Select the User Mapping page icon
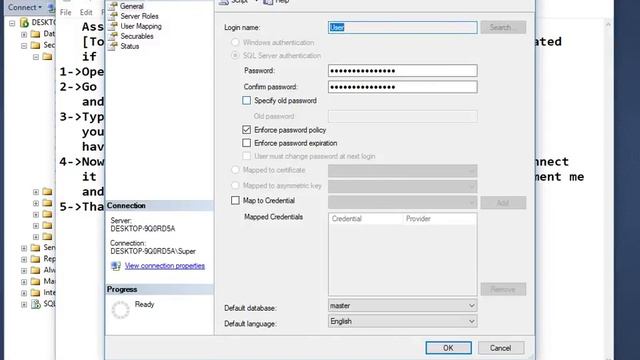 pyautogui.click(x=113, y=26)
